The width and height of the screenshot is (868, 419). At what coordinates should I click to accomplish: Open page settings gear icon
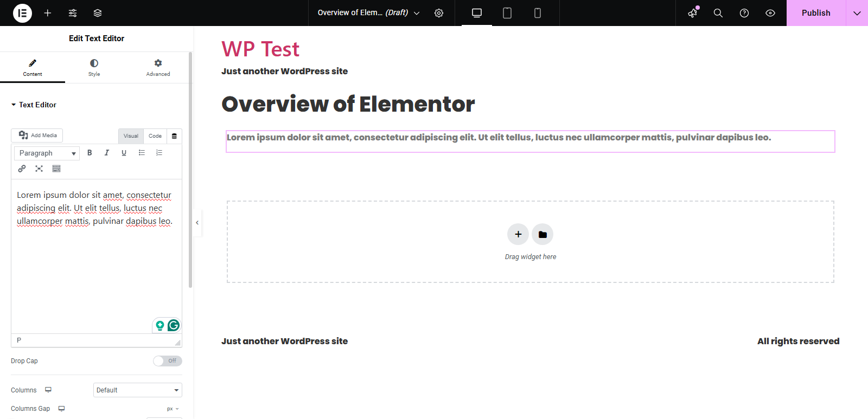[x=439, y=13]
